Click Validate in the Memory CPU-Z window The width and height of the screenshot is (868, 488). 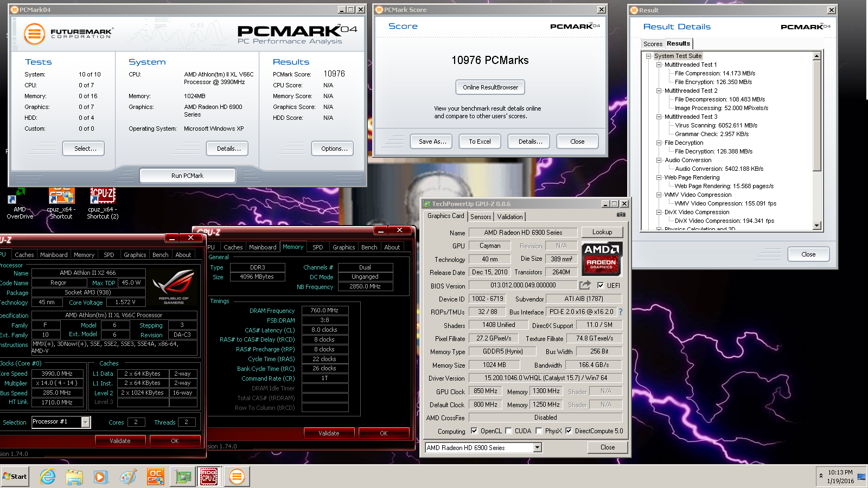tap(329, 433)
